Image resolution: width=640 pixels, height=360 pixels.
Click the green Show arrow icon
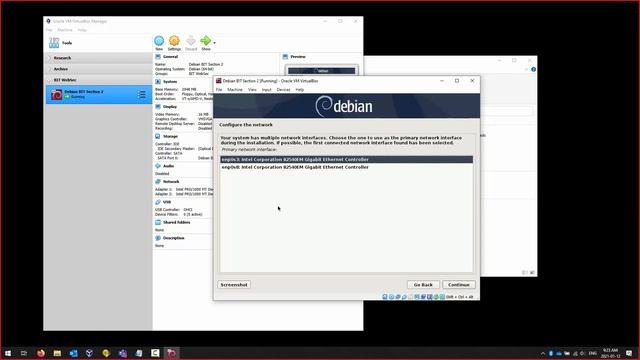[x=206, y=41]
